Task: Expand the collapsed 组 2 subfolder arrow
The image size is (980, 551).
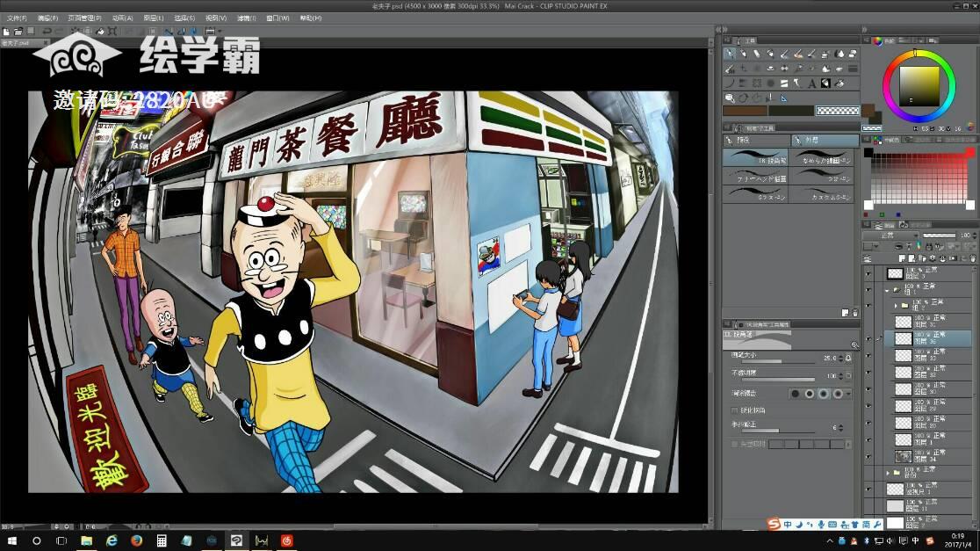Action: click(x=896, y=306)
